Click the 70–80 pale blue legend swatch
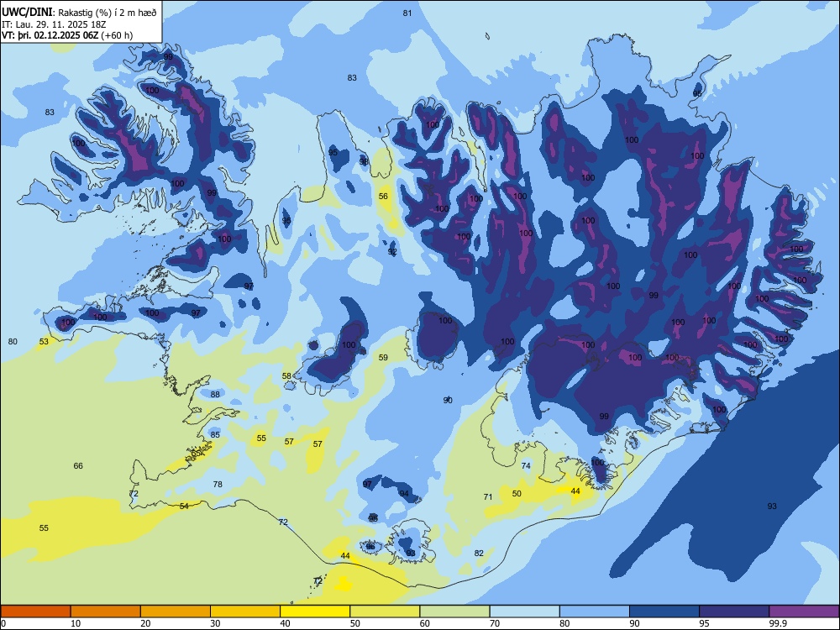Viewport: 840px width, 630px height. point(524,612)
